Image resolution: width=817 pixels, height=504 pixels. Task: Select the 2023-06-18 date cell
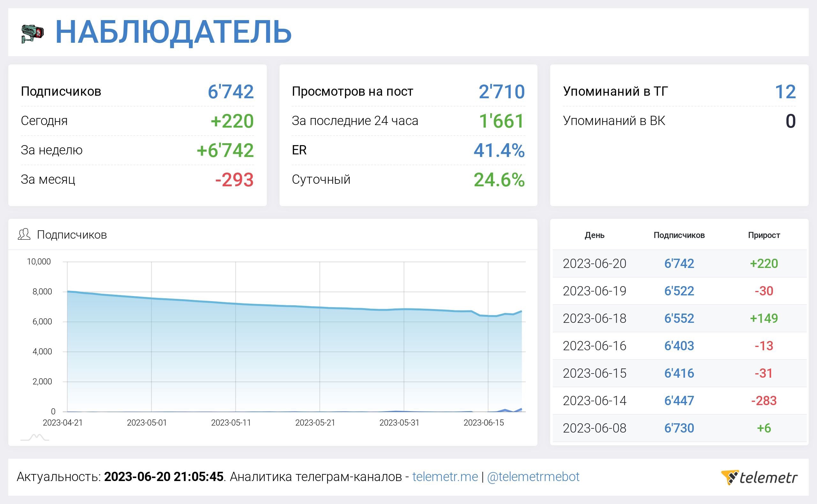(x=595, y=318)
